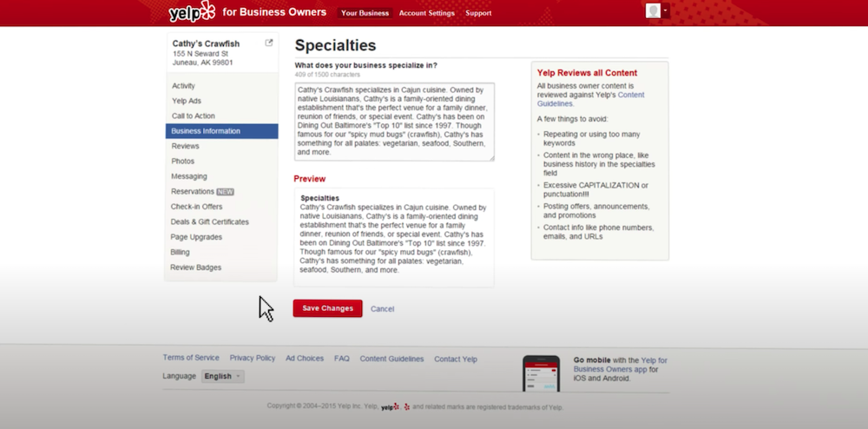This screenshot has width=868, height=429.
Task: Open the external link icon beside Cathy's Crawfish
Action: tap(269, 43)
